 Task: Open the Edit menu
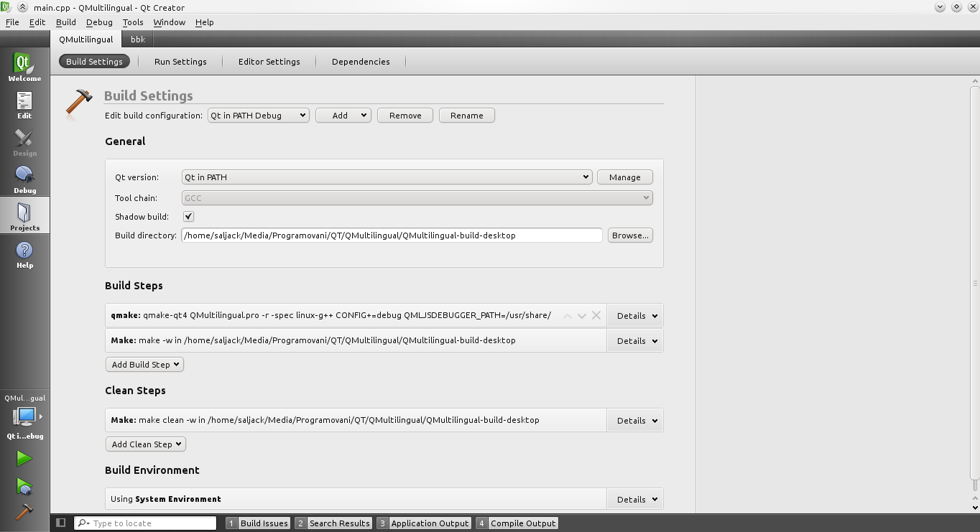(37, 22)
